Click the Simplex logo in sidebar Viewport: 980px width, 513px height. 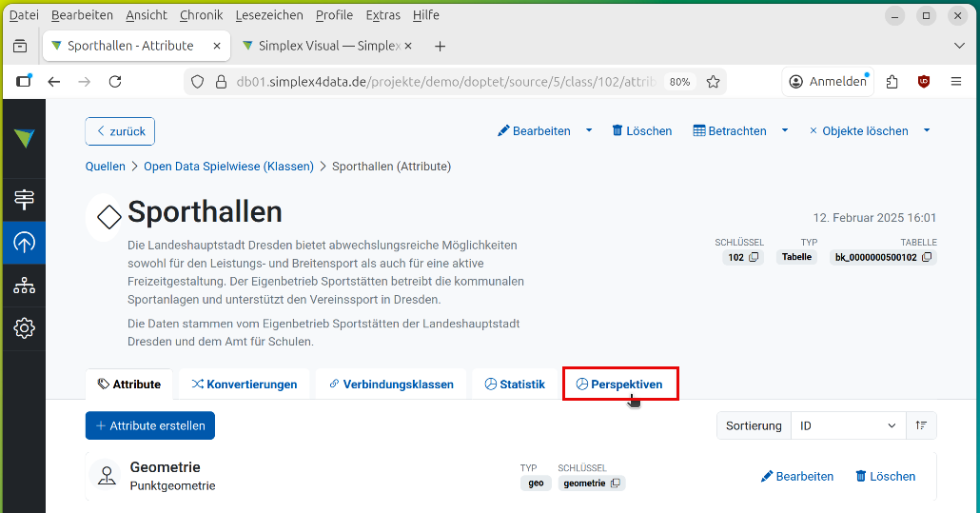(24, 138)
